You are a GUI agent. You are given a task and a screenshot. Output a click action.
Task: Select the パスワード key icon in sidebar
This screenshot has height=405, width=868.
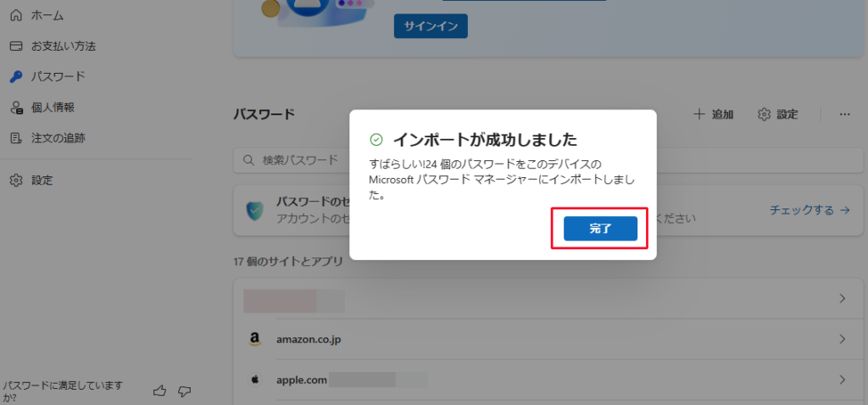tap(15, 76)
